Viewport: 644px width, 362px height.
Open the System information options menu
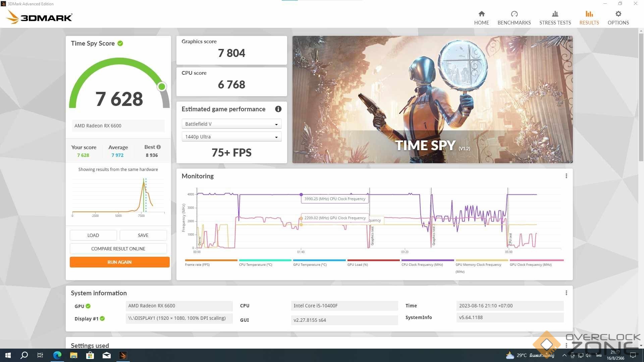click(566, 293)
